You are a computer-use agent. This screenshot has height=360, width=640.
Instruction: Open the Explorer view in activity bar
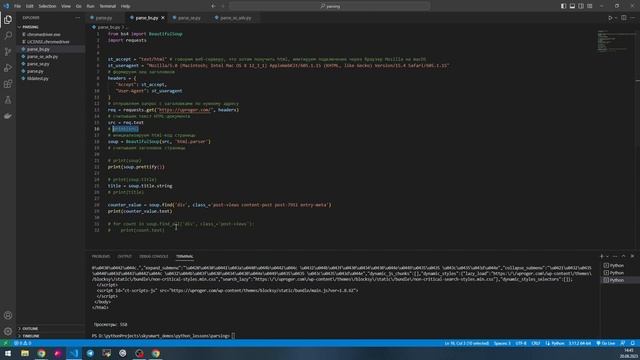pos(8,19)
